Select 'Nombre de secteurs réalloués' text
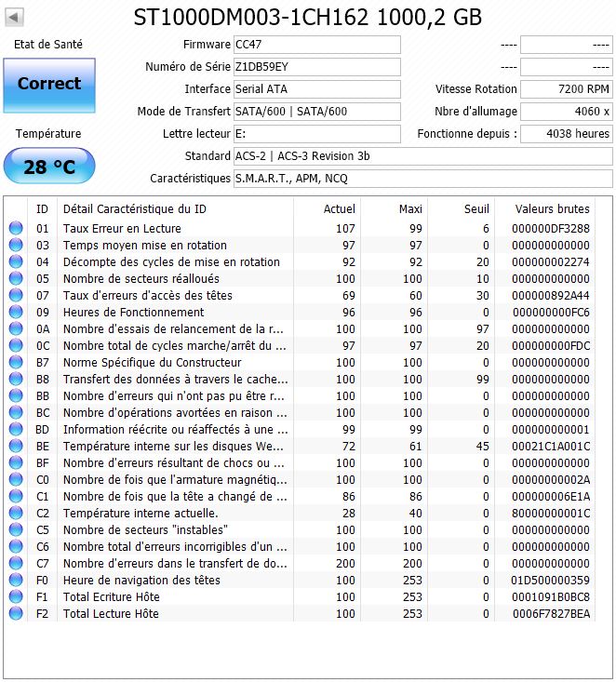Viewport: 616px width, 682px height. (x=141, y=279)
